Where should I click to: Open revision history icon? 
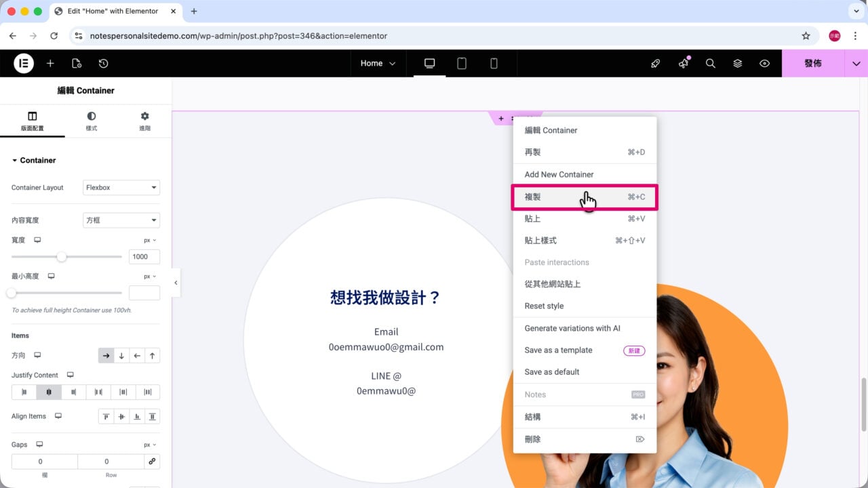click(x=103, y=63)
